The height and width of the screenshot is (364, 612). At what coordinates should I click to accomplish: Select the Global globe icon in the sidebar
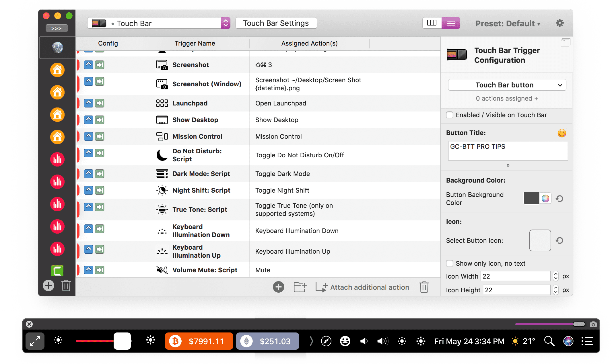pyautogui.click(x=57, y=48)
